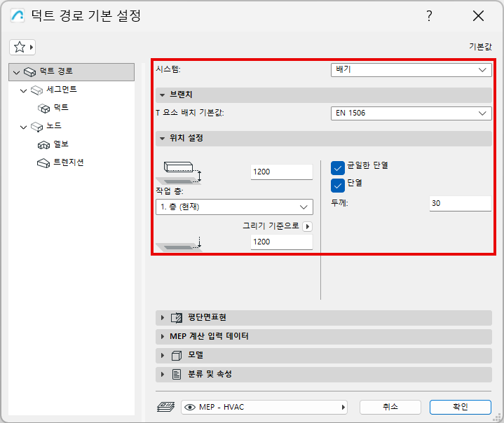
Task: Open the MEP - HVAC layer selector
Action: tap(264, 408)
